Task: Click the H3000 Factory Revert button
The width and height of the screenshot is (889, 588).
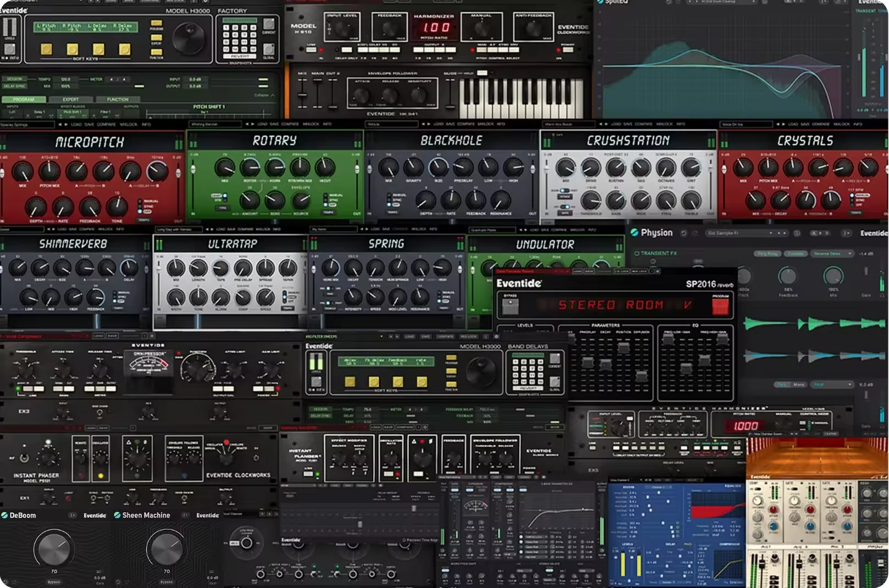Action: (240, 56)
